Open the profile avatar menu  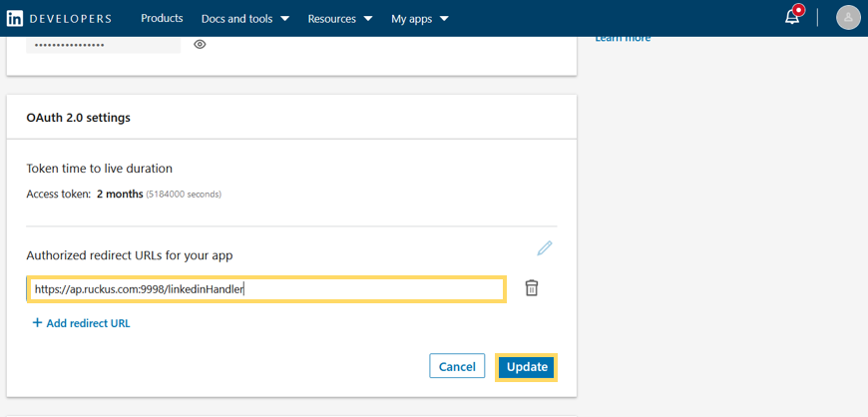848,18
